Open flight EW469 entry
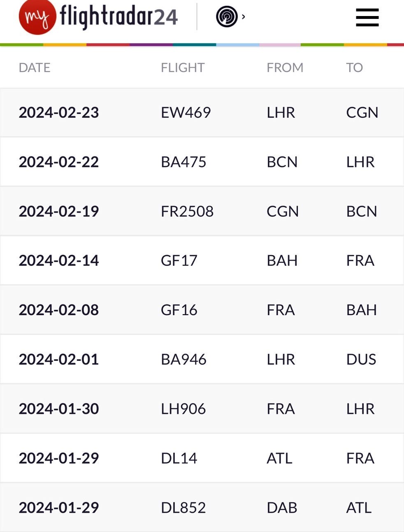 (x=186, y=113)
